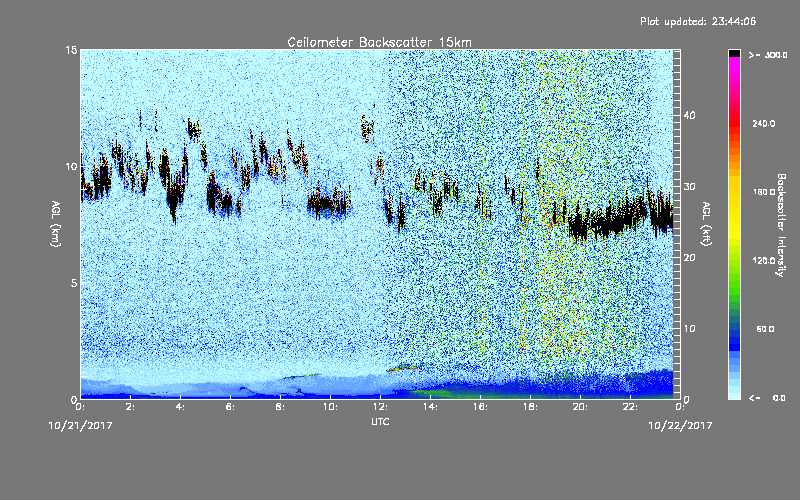The image size is (800, 500).
Task: Click the 20: hour tick label on the x-axis
Action: (x=580, y=407)
